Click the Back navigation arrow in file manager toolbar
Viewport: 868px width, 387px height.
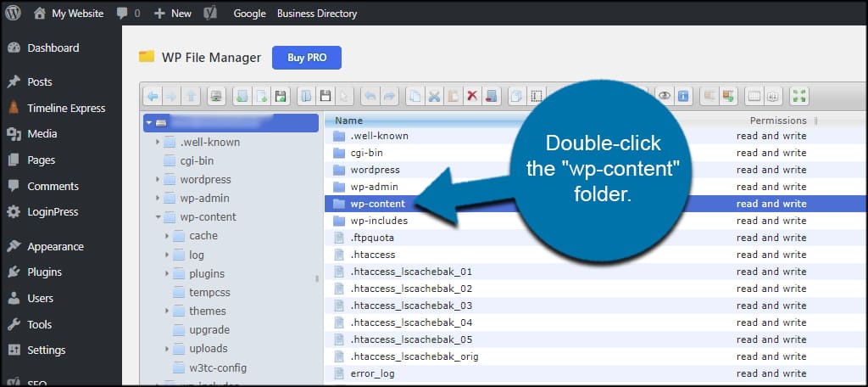(153, 96)
